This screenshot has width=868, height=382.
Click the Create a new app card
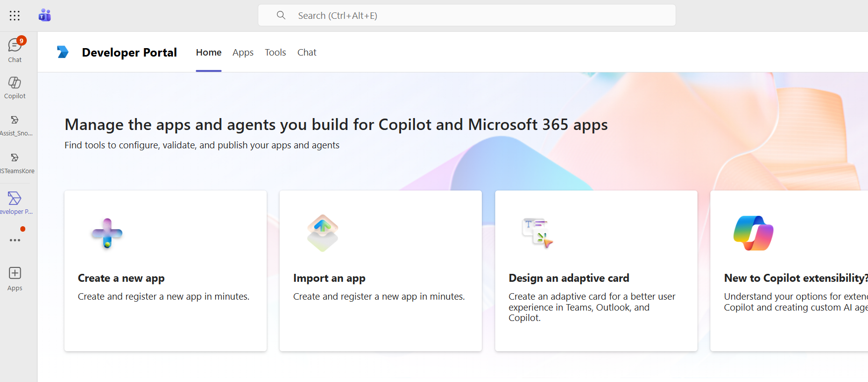tap(166, 271)
